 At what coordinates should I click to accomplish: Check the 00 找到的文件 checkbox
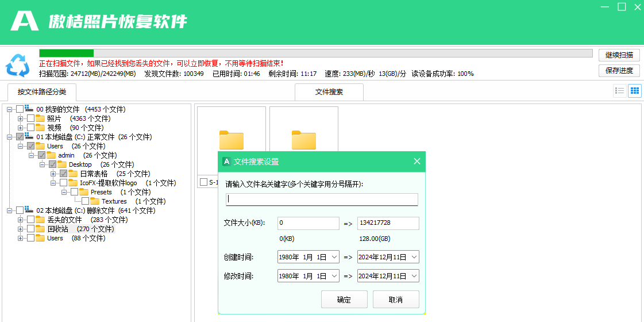20,109
